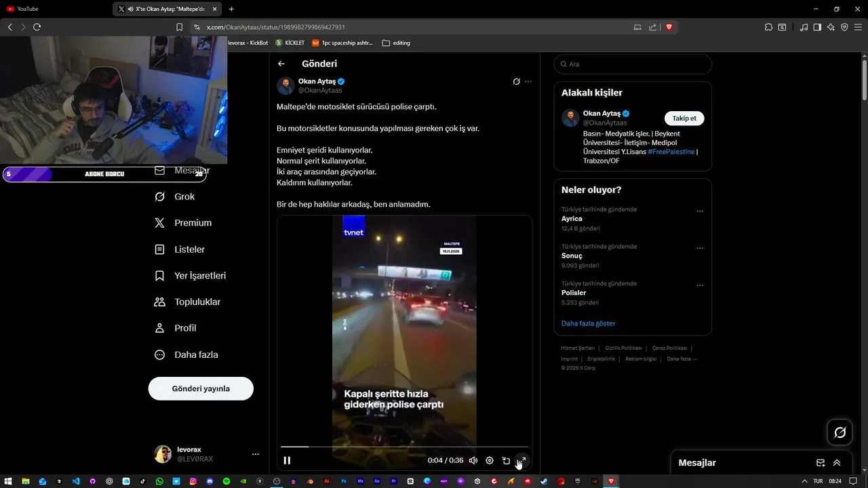Open KICKLET bookmark

point(290,43)
